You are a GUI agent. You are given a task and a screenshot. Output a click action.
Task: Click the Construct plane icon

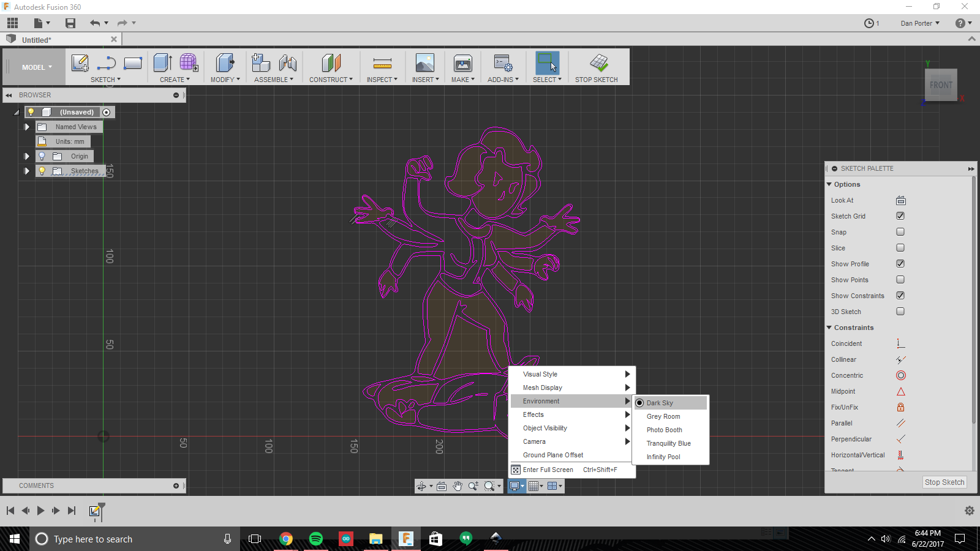click(331, 62)
